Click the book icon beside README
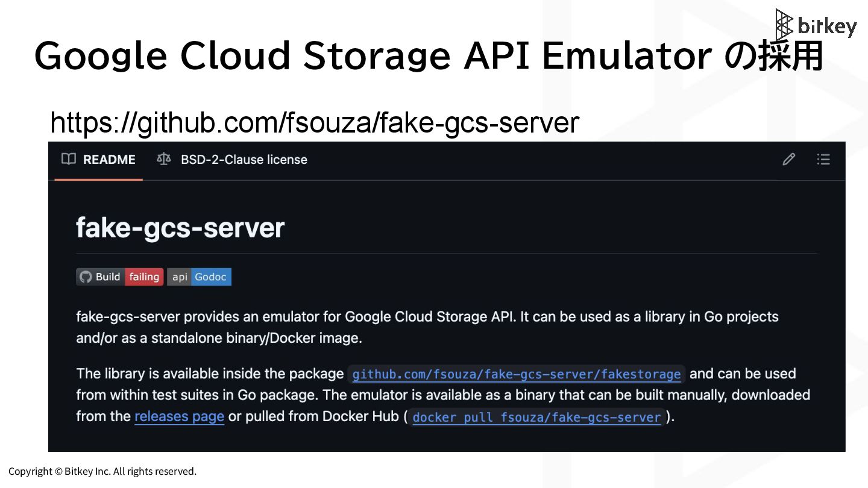Viewport: 868px width, 488px height. 69,159
